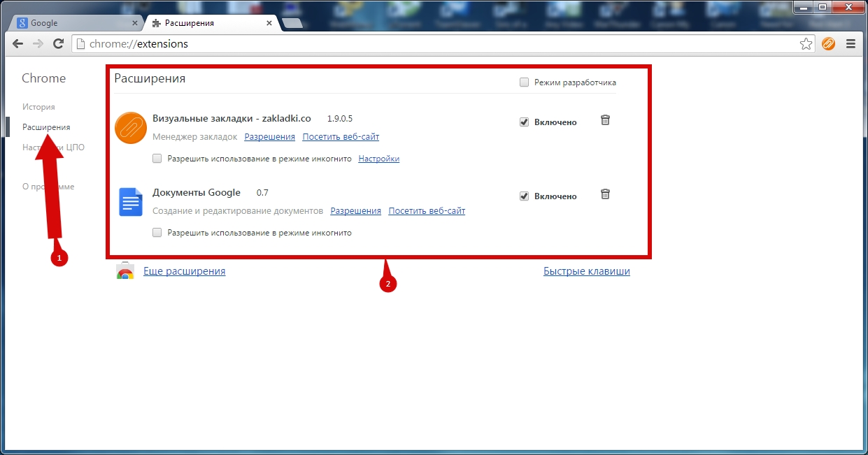Open the orange Visual Bookmarks toolbar icon

828,43
